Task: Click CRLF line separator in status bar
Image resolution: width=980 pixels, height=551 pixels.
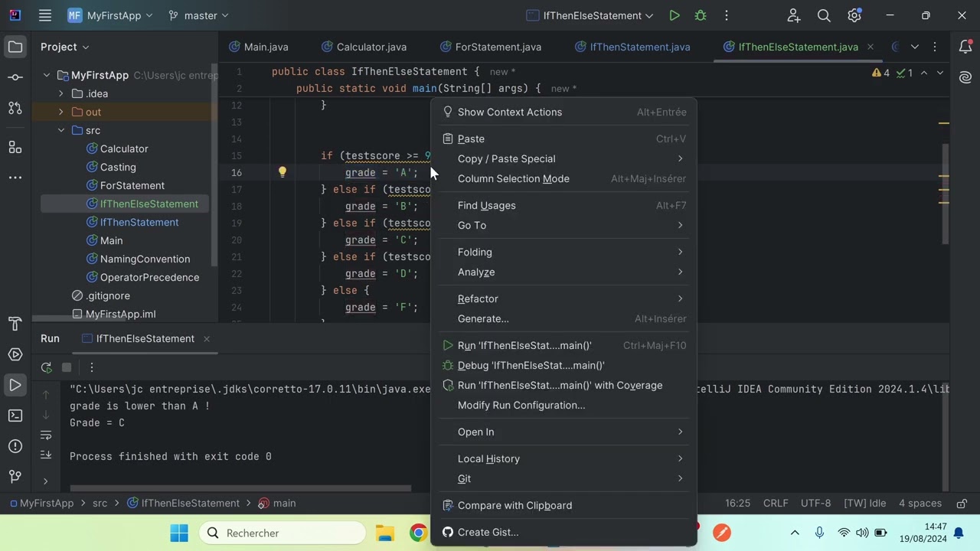Action: pos(776,503)
